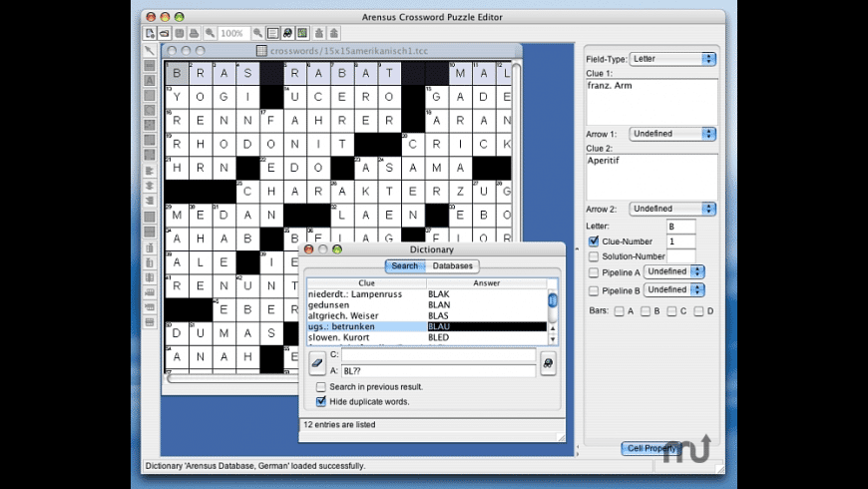
Task: Select the highlighted 'B' cell numbered 1
Action: 177,73
